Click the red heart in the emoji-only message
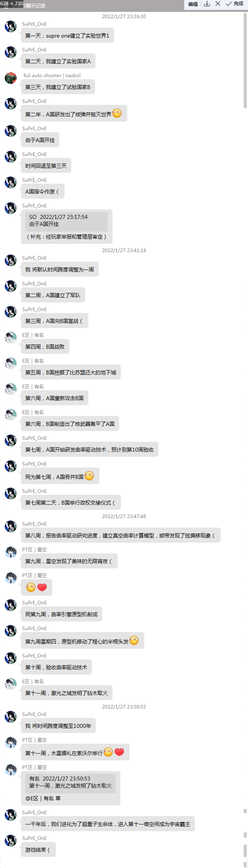248x868 pixels. click(42, 587)
